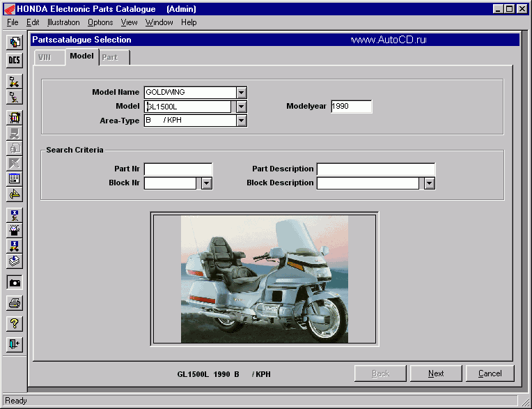Image resolution: width=532 pixels, height=409 pixels.
Task: Expand the Block Nr dropdown arrow
Action: point(207,183)
